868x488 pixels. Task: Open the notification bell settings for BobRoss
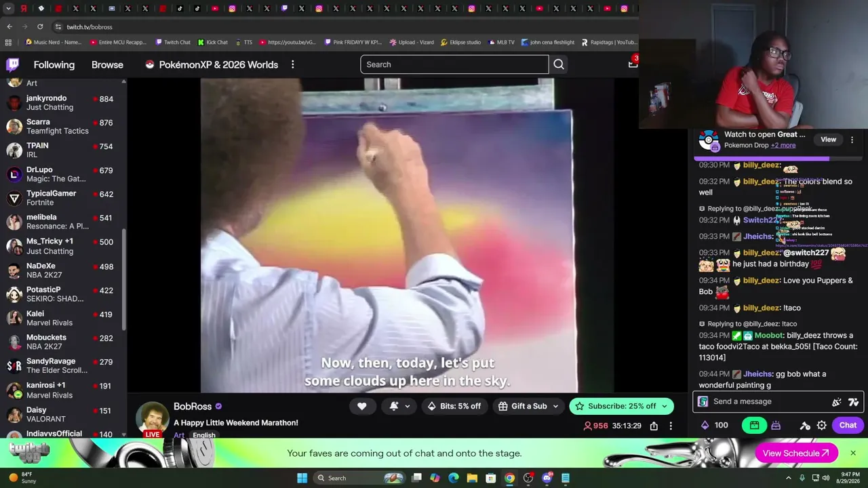tap(399, 406)
